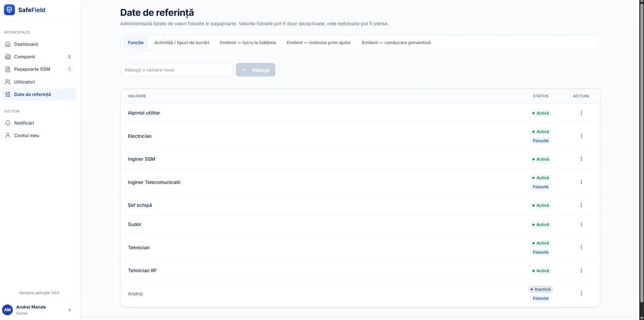Click the Contul meu person icon
This screenshot has width=644, height=320.
(x=8, y=136)
